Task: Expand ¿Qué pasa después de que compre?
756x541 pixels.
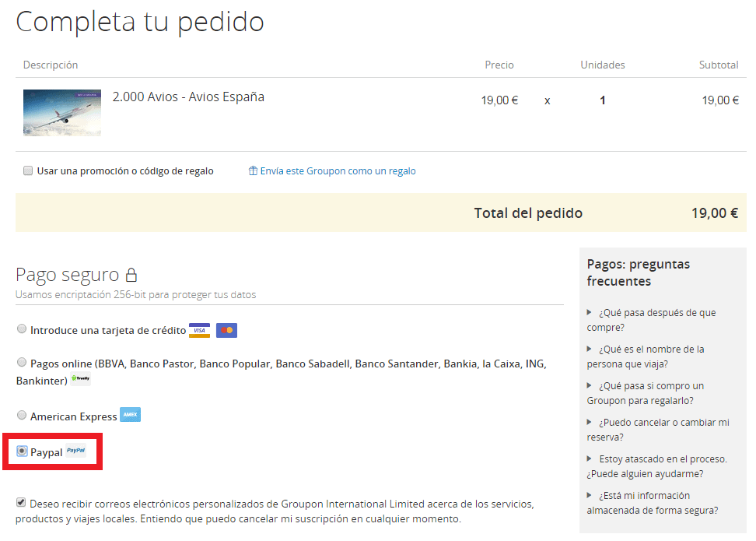Action: (651, 320)
